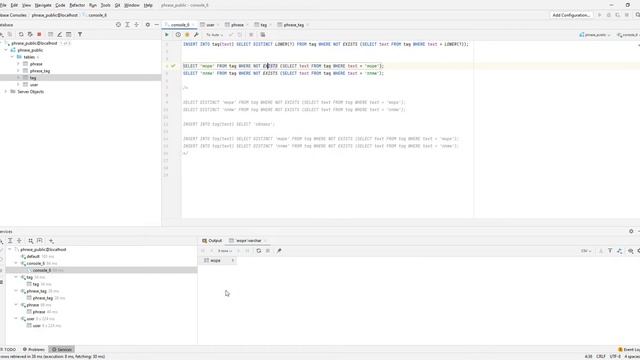Click the table view icon in database toolbar
640x360 pixels.
(x=50, y=35)
